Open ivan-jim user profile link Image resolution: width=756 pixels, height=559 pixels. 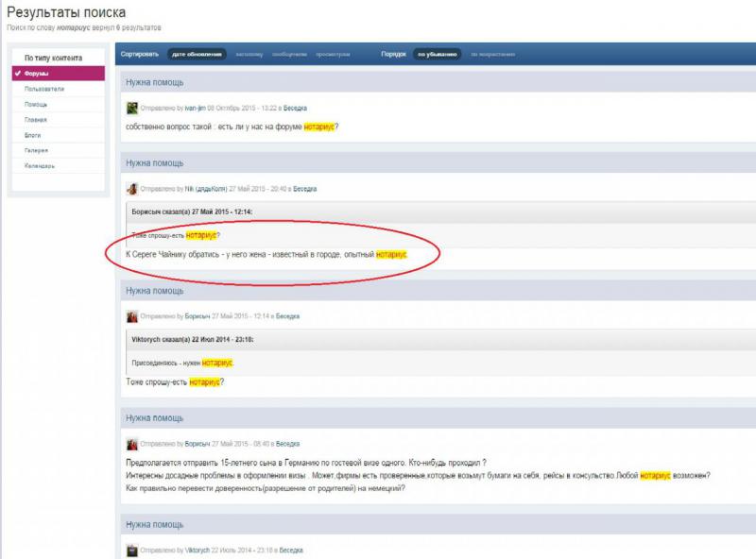click(196, 108)
